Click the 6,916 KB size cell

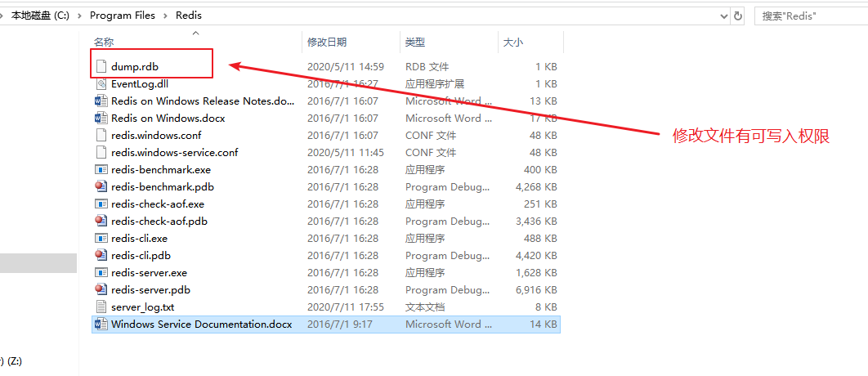point(536,290)
